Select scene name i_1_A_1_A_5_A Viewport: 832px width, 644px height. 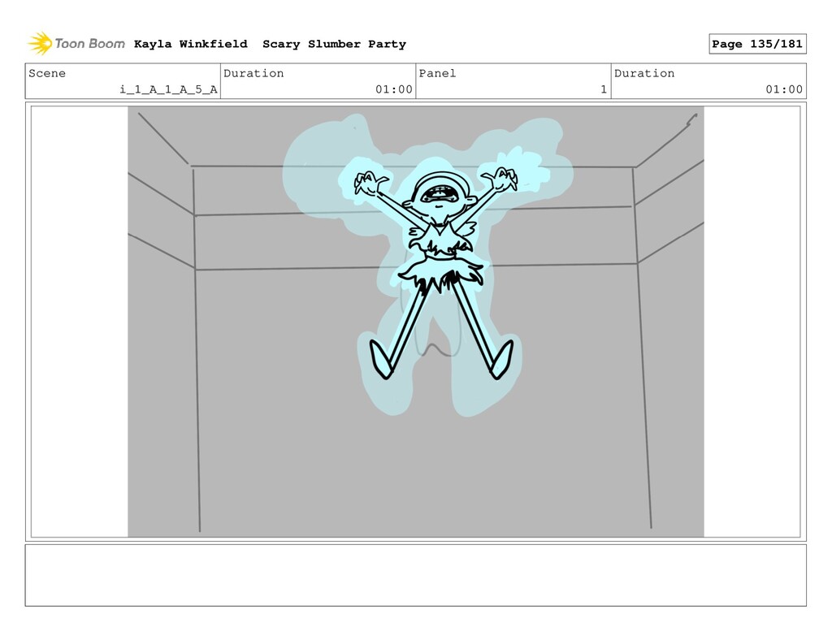[x=168, y=89]
